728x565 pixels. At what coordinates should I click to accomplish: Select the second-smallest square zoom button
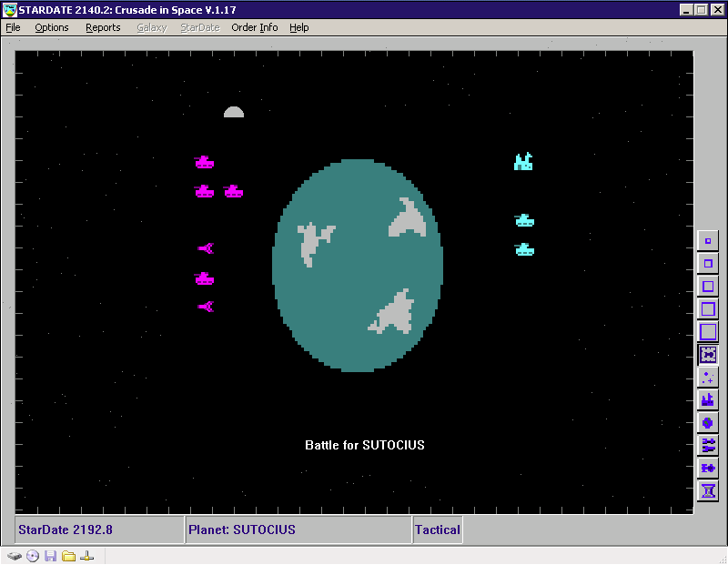click(x=708, y=264)
